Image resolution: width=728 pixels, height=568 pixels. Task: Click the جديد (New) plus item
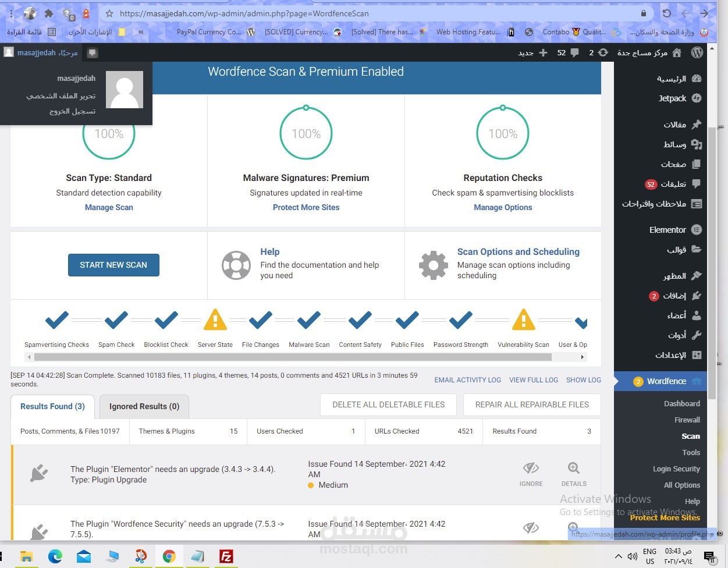pyautogui.click(x=533, y=52)
